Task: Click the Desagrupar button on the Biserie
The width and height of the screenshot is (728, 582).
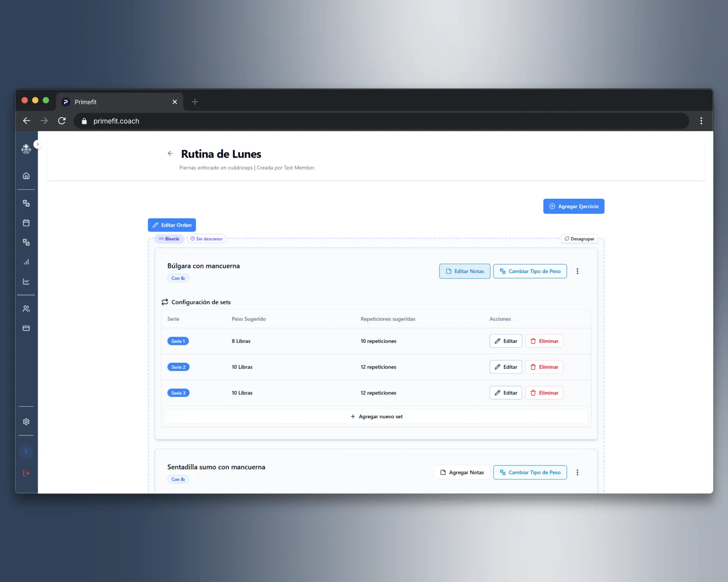Action: pos(579,239)
